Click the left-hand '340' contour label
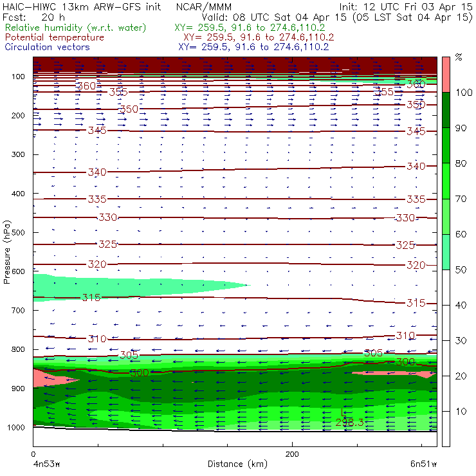The image size is (476, 476). click(97, 172)
